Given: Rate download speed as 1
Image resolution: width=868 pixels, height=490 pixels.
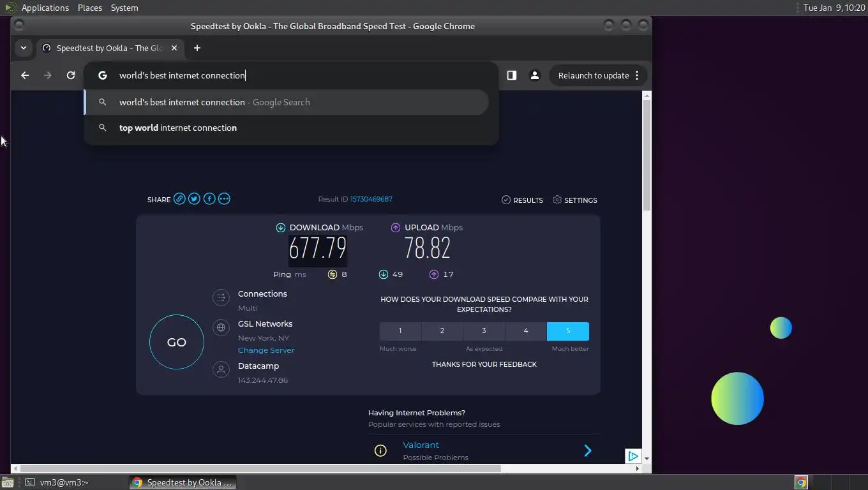Looking at the screenshot, I should pyautogui.click(x=400, y=331).
